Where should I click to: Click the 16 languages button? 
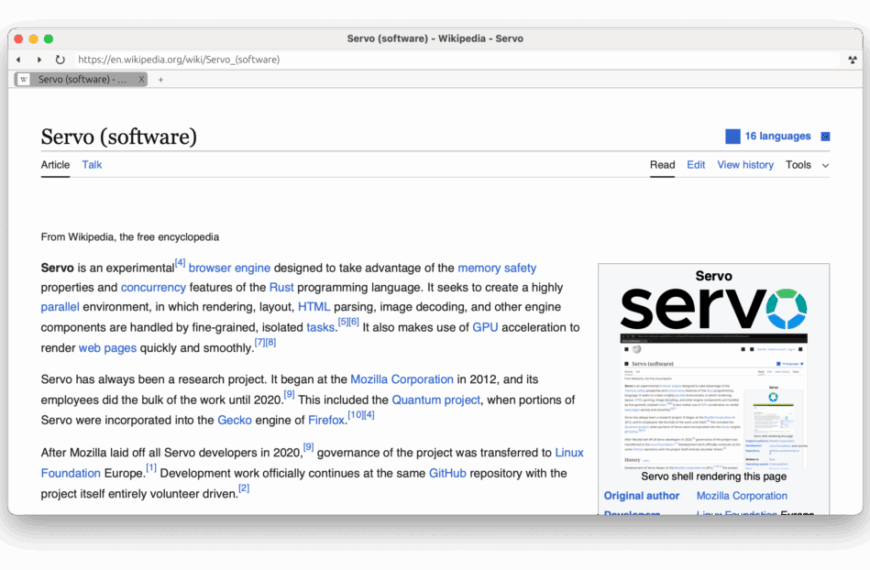[x=777, y=136]
